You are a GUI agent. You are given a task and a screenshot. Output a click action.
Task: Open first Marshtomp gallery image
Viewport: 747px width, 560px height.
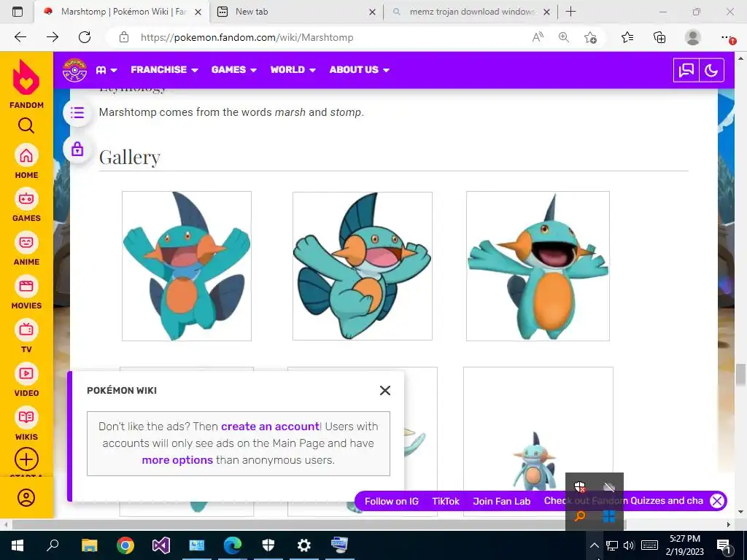coord(187,266)
